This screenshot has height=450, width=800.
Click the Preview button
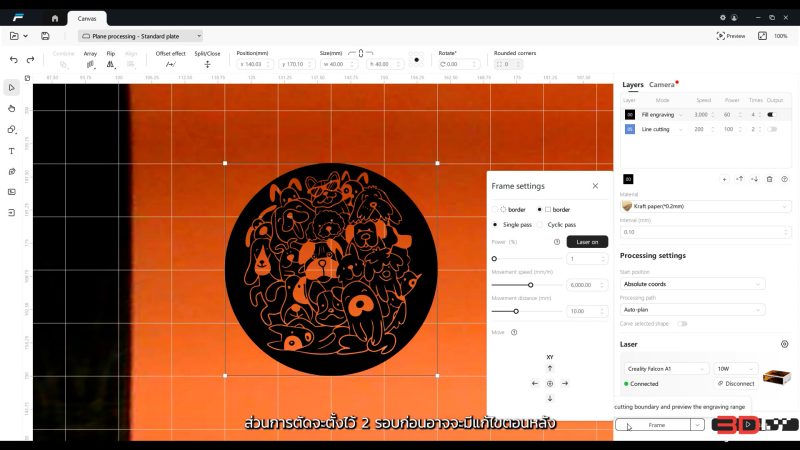(x=731, y=36)
